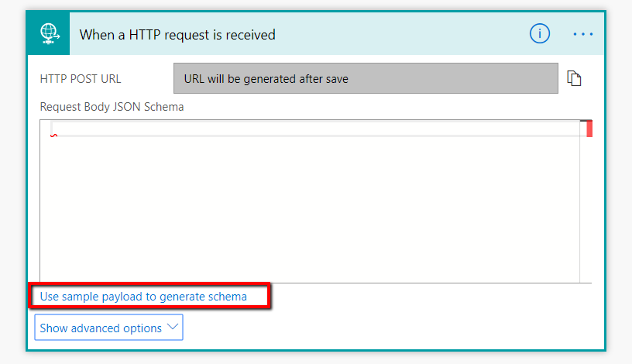Click the HTTP request trigger globe icon
The width and height of the screenshot is (632, 364).
(49, 34)
